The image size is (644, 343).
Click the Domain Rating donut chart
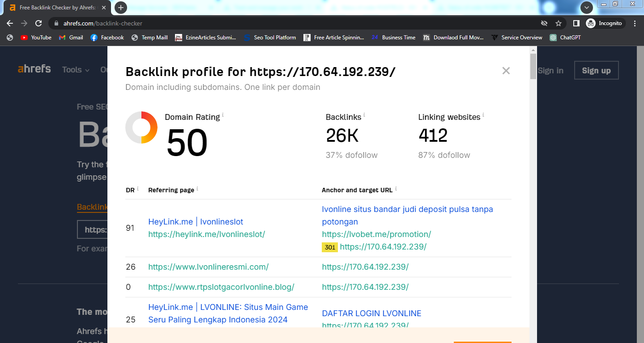[x=141, y=127]
